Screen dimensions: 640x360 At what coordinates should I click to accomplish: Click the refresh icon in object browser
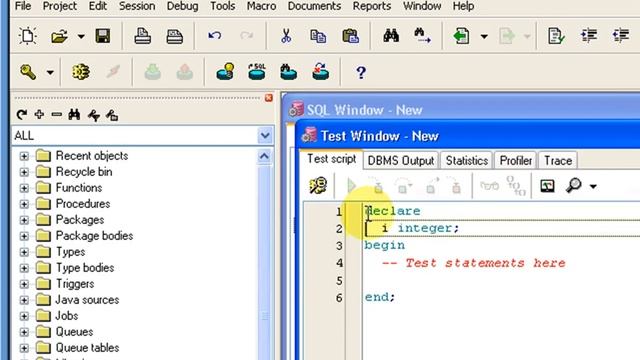point(22,115)
